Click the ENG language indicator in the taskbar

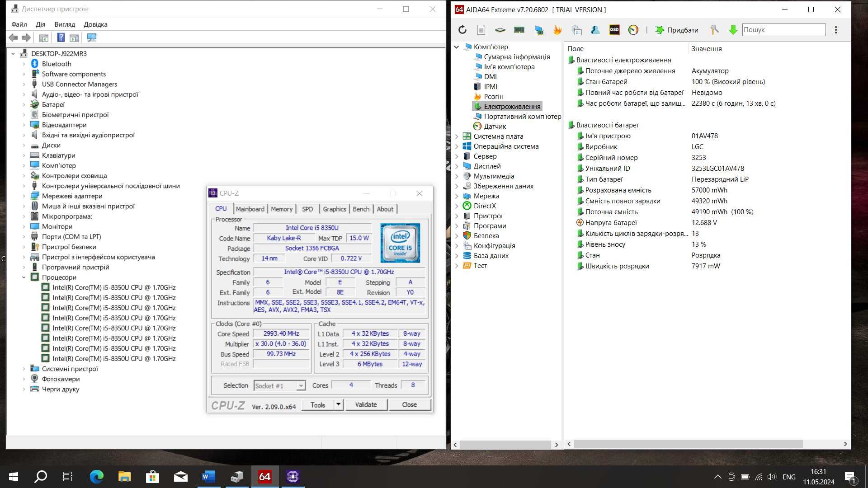[x=789, y=477]
